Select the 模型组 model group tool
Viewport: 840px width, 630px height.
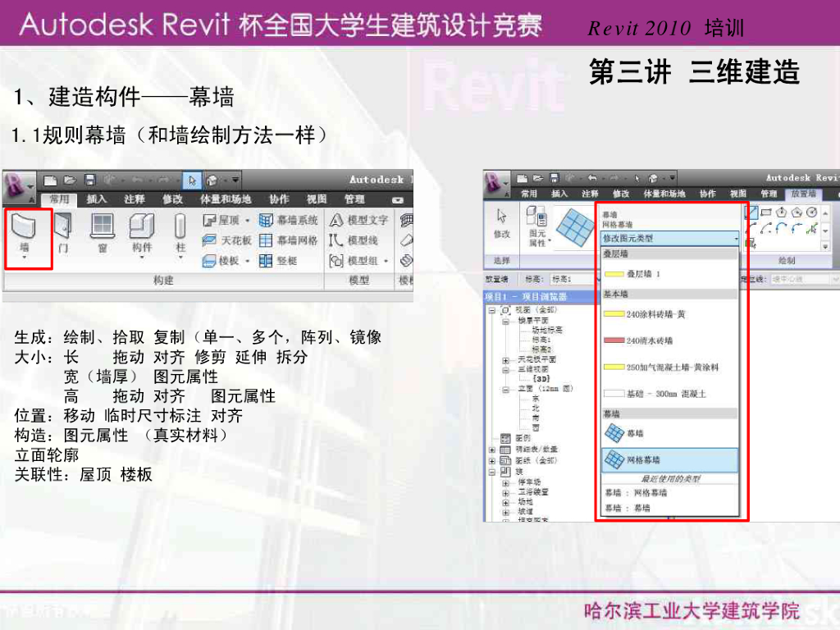(x=354, y=261)
